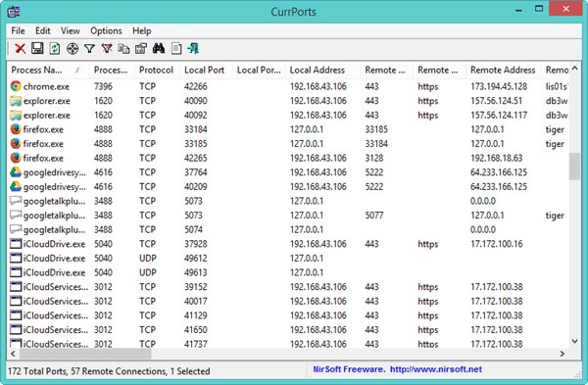588x385 pixels.
Task: Click the funnel filter toolbar icon
Action: click(89, 48)
